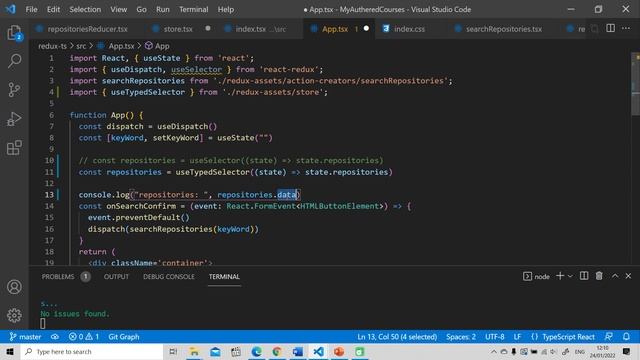
Task: Switch to searchRepositories.tsx tab
Action: [504, 29]
